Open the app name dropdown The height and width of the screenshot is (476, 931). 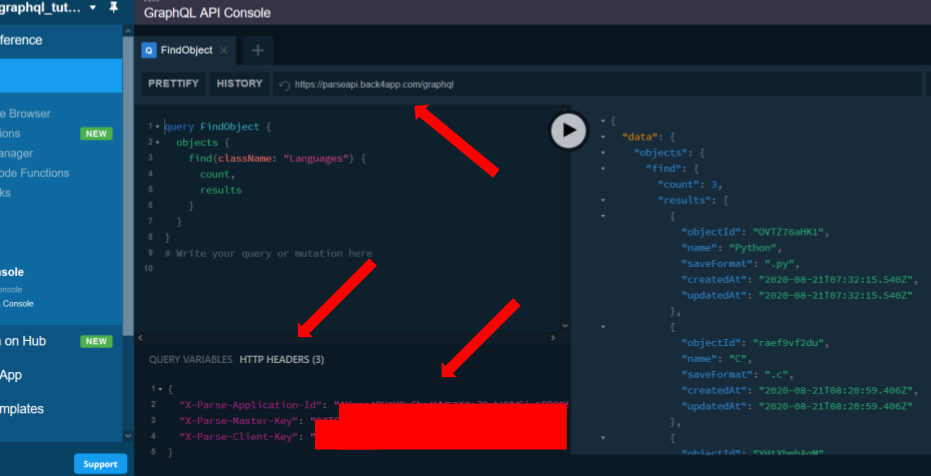pyautogui.click(x=93, y=8)
